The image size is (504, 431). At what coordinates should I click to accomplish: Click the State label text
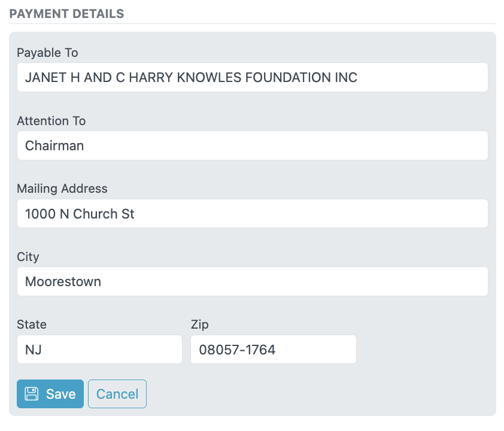(32, 324)
